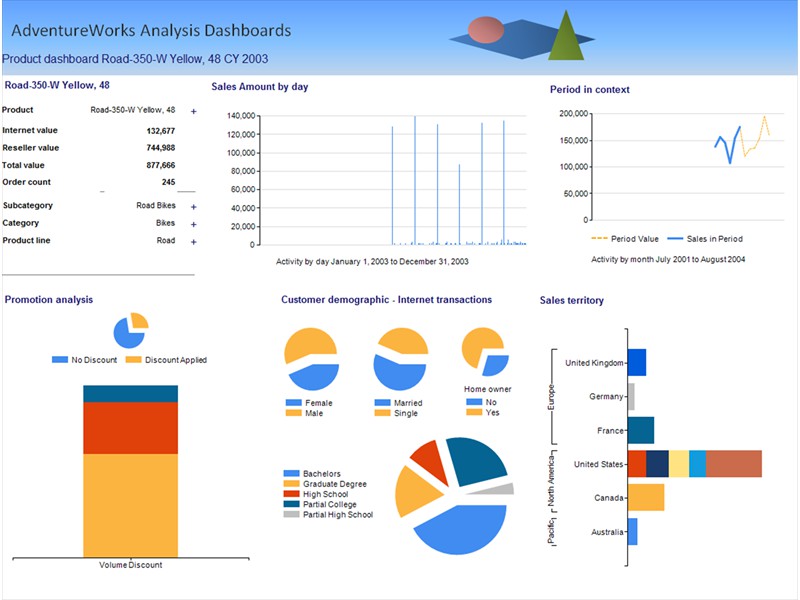Click the Pacific group axis label
This screenshot has width=800, height=600.
[551, 531]
